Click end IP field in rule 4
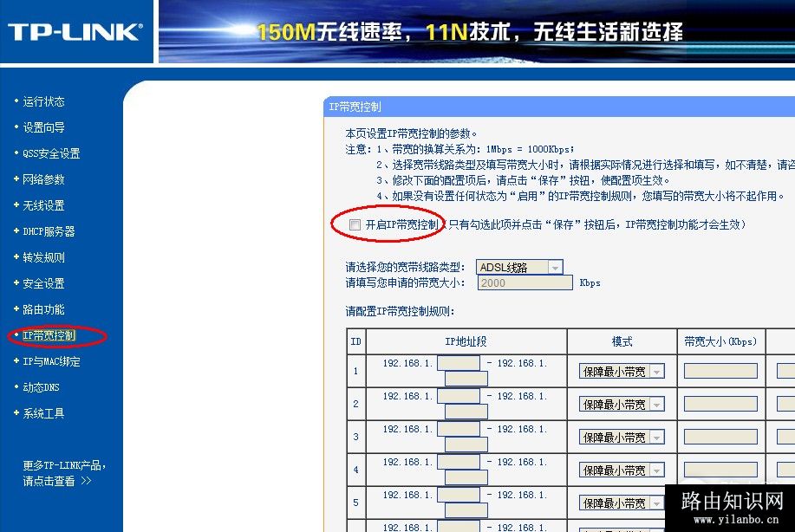This screenshot has width=795, height=532. click(x=466, y=477)
